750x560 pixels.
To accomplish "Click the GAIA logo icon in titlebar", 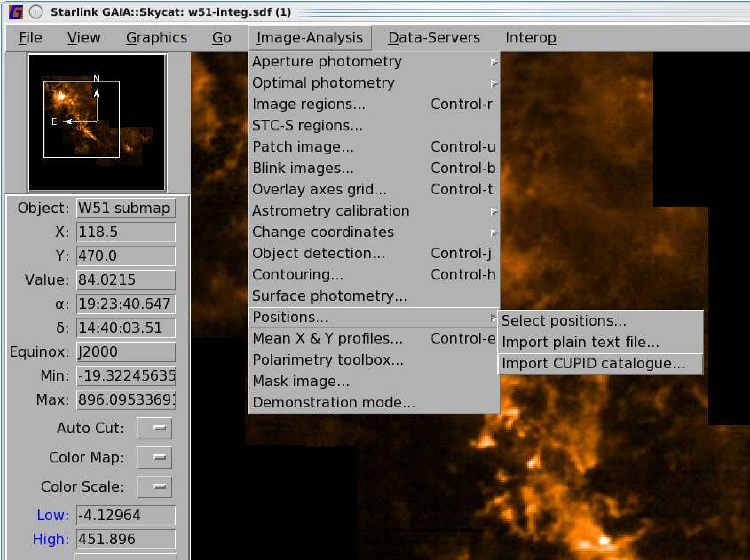I will (x=16, y=13).
